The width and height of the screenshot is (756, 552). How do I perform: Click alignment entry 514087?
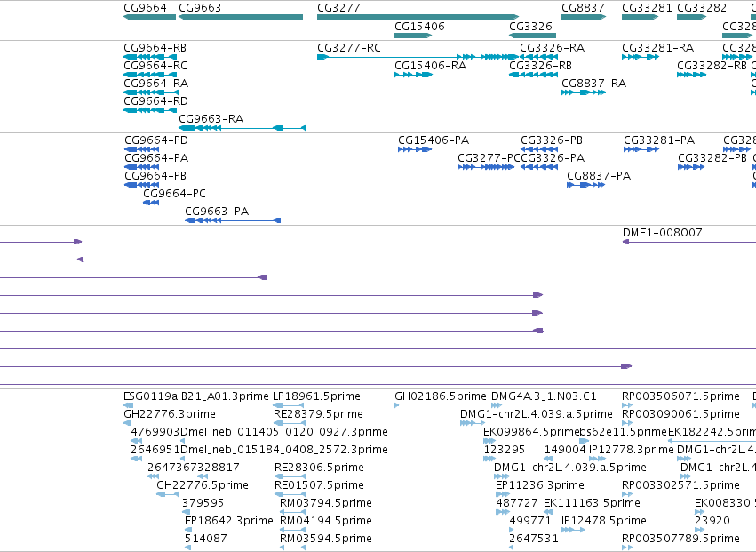tap(205, 539)
